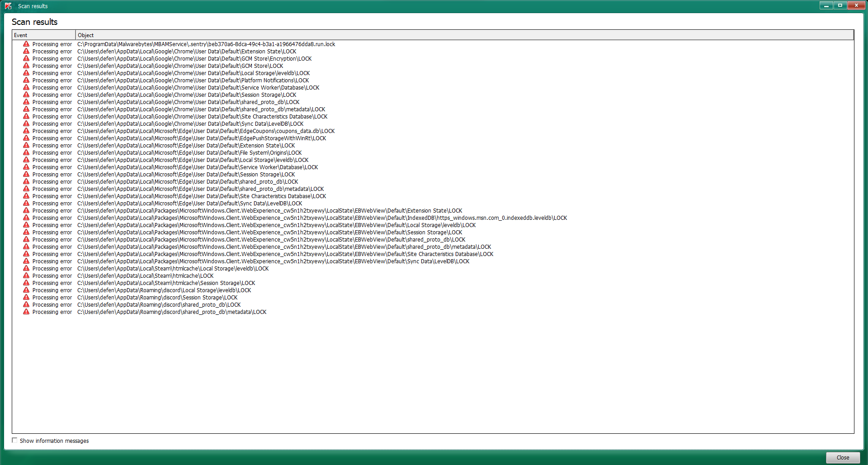This screenshot has height=465, width=868.
Task: Close the Scan results dialog with Close button
Action: [843, 457]
